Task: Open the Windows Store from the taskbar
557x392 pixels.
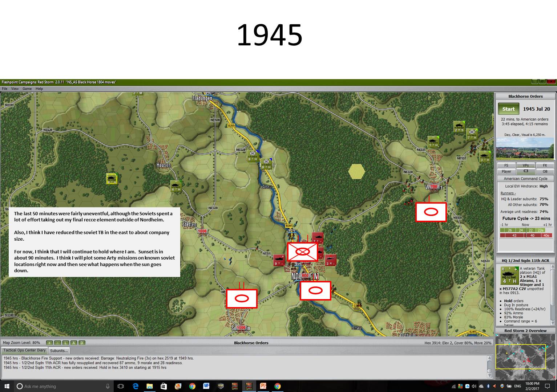Action: pos(164,386)
